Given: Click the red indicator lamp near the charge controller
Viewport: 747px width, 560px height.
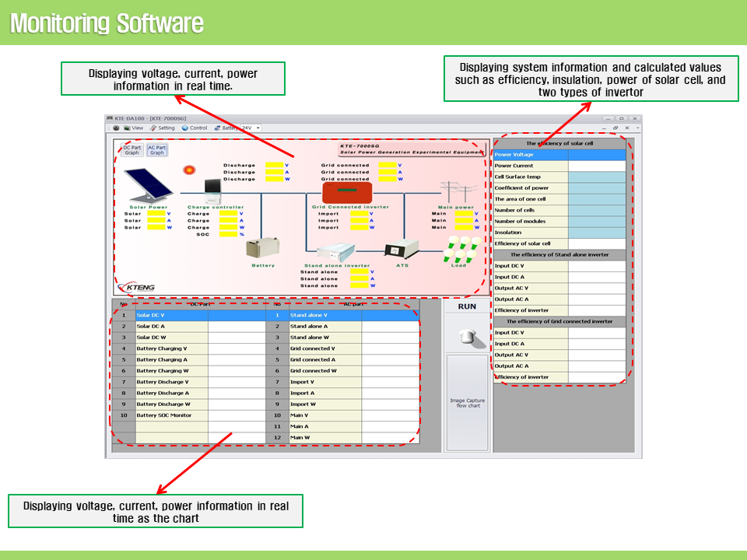Looking at the screenshot, I should click(x=188, y=169).
